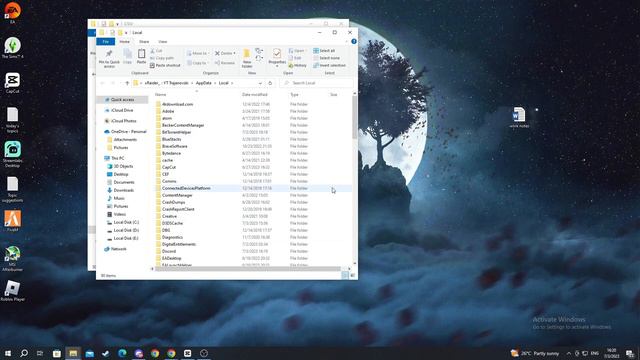
Task: Click History in the Open group
Action: 297,65
